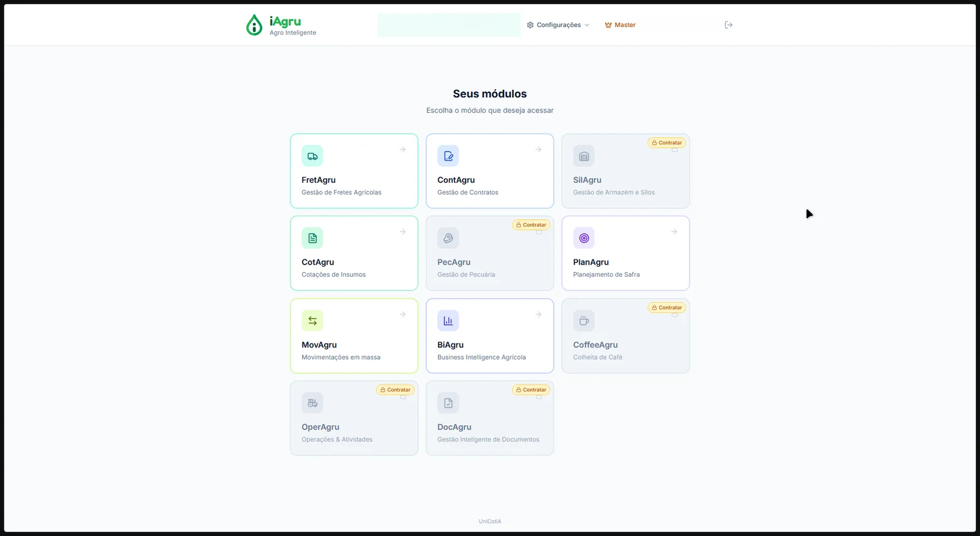Click the empty green header field
The width and height of the screenshot is (980, 536).
pyautogui.click(x=449, y=25)
